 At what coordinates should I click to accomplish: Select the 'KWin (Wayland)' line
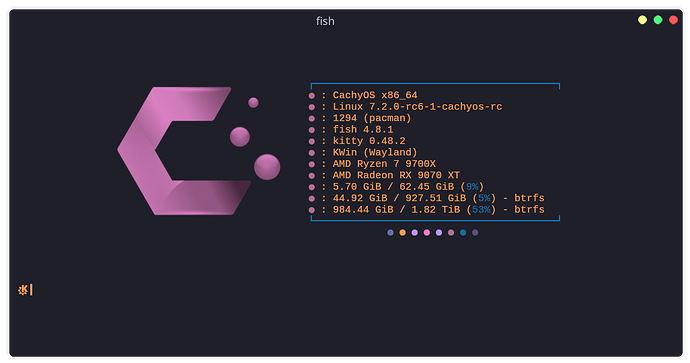[x=375, y=152]
